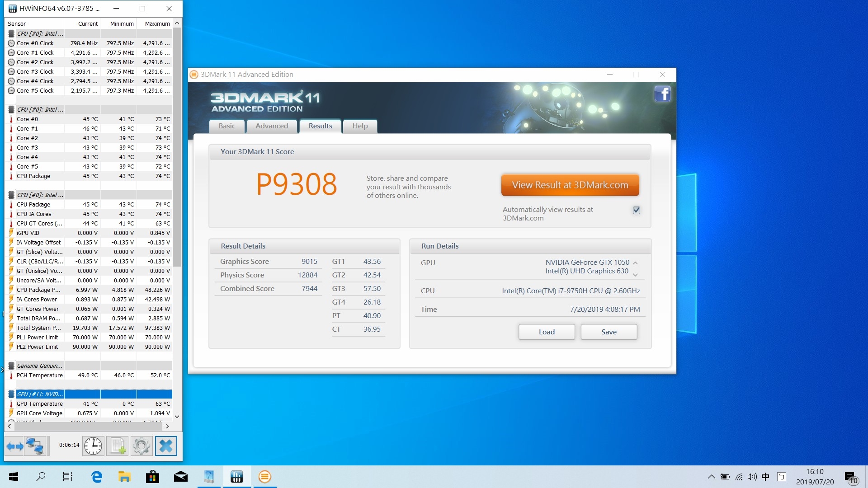
Task: Switch to the Basic tab
Action: pyautogui.click(x=226, y=126)
